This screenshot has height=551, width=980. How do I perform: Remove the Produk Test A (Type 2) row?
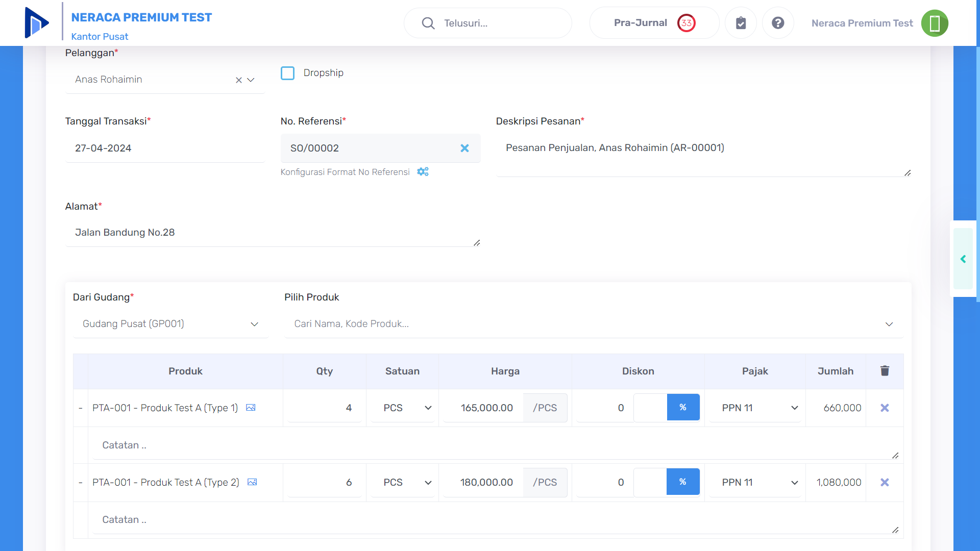885,482
